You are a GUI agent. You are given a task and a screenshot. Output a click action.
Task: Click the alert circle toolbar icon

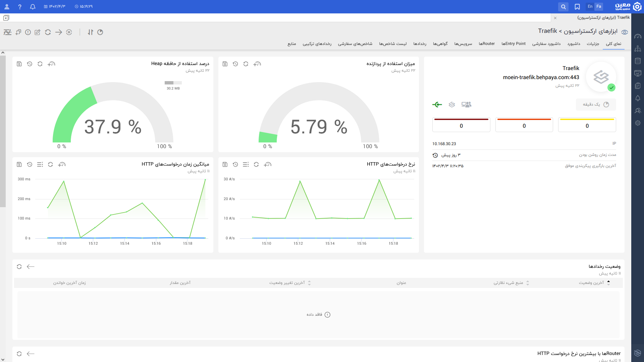point(28,32)
